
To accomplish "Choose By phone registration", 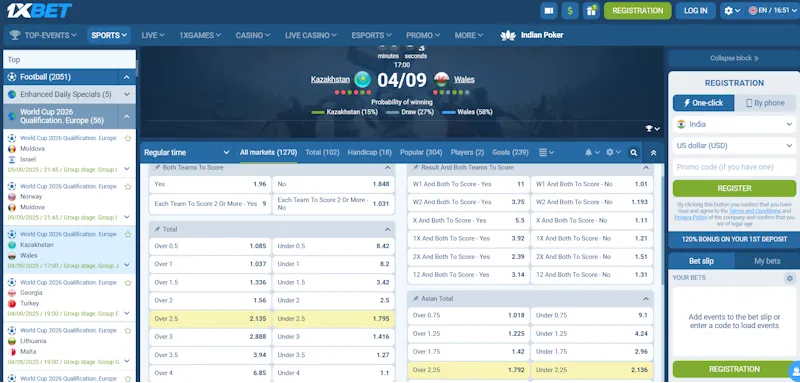I will coord(765,103).
